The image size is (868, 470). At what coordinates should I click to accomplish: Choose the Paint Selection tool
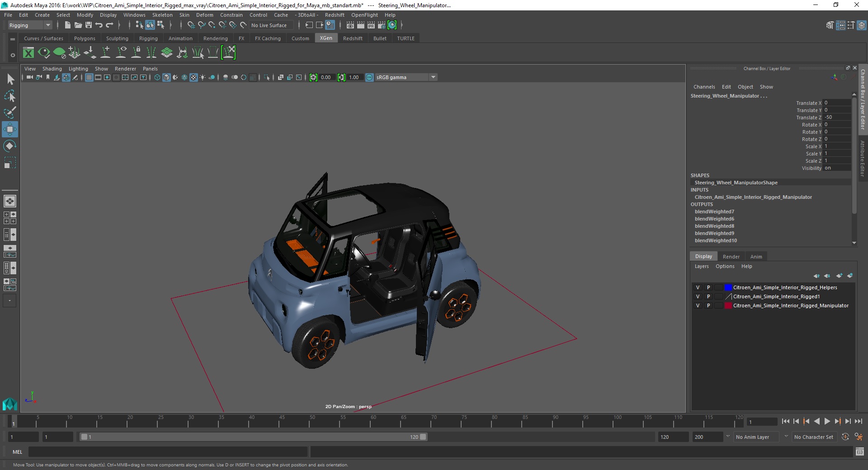[9, 113]
